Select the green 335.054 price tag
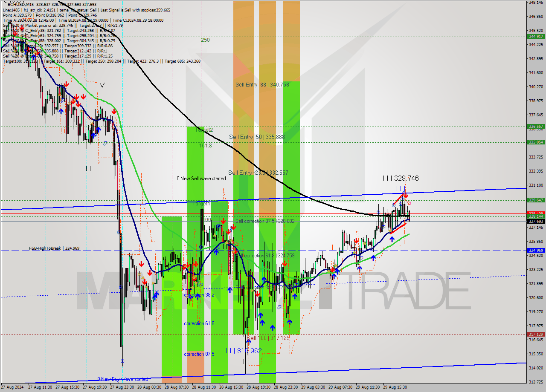Image resolution: width=546 pixels, height=392 pixels. [536, 142]
